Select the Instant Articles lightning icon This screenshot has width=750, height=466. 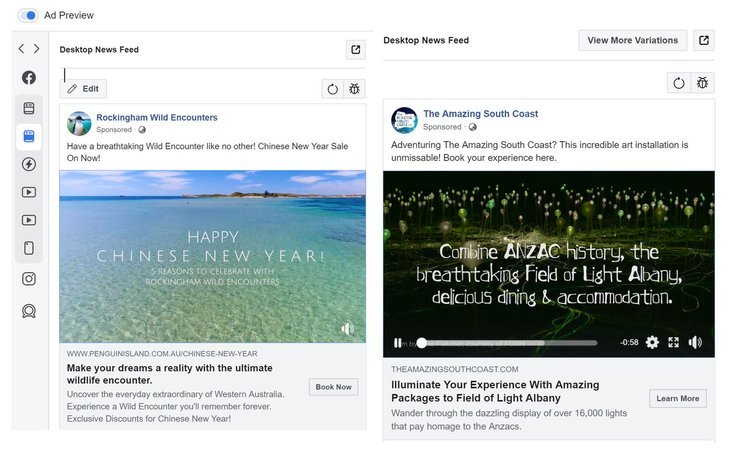(29, 164)
